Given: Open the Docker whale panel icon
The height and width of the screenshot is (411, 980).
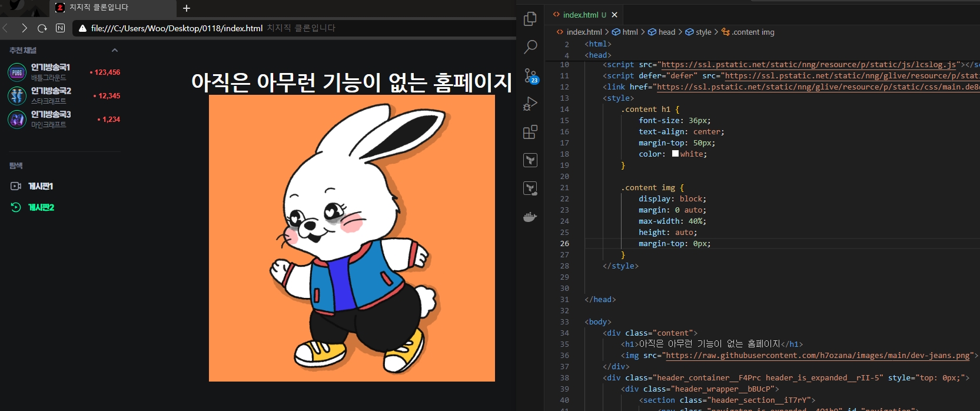Looking at the screenshot, I should pos(530,217).
